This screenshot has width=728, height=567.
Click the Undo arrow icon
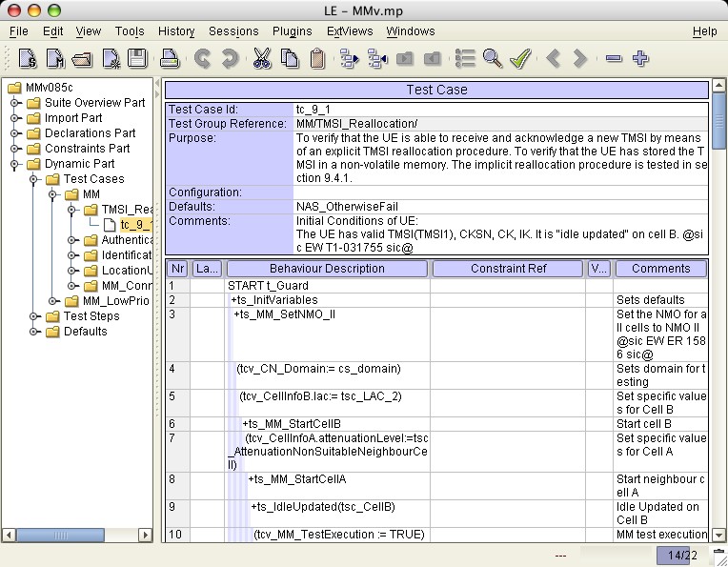(x=202, y=59)
